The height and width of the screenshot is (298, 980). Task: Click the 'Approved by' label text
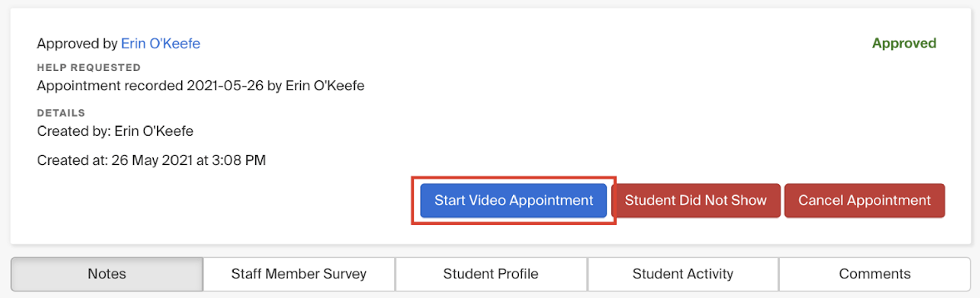coord(77,43)
